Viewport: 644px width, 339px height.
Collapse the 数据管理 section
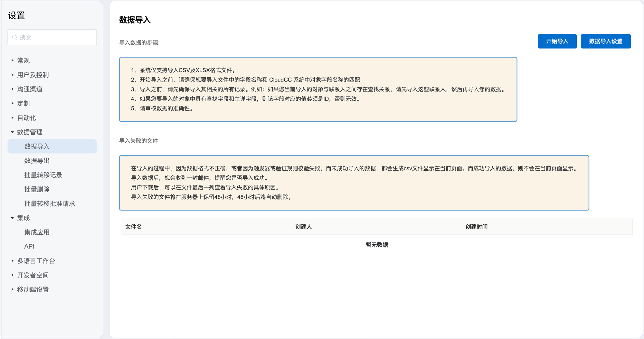tap(12, 132)
